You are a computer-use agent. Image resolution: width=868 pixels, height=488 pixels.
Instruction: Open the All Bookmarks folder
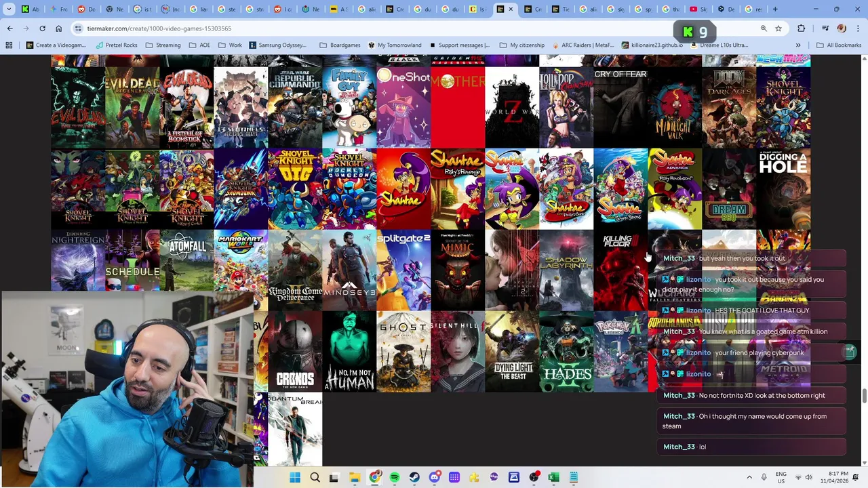[x=840, y=45]
